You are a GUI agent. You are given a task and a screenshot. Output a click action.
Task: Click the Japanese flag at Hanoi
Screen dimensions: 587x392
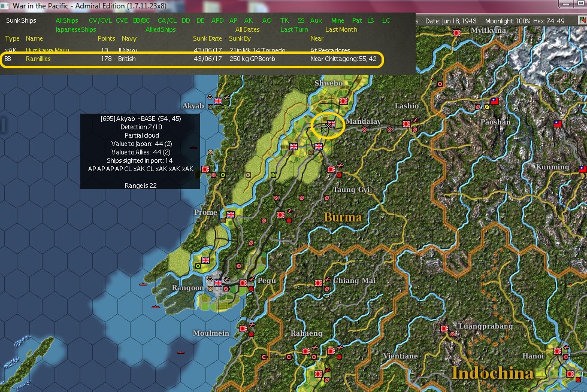click(558, 351)
